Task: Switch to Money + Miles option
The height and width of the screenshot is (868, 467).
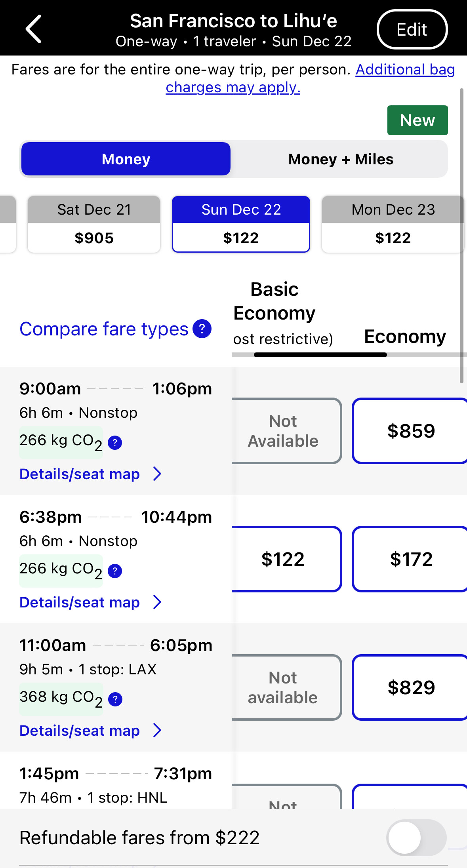Action: click(x=341, y=159)
